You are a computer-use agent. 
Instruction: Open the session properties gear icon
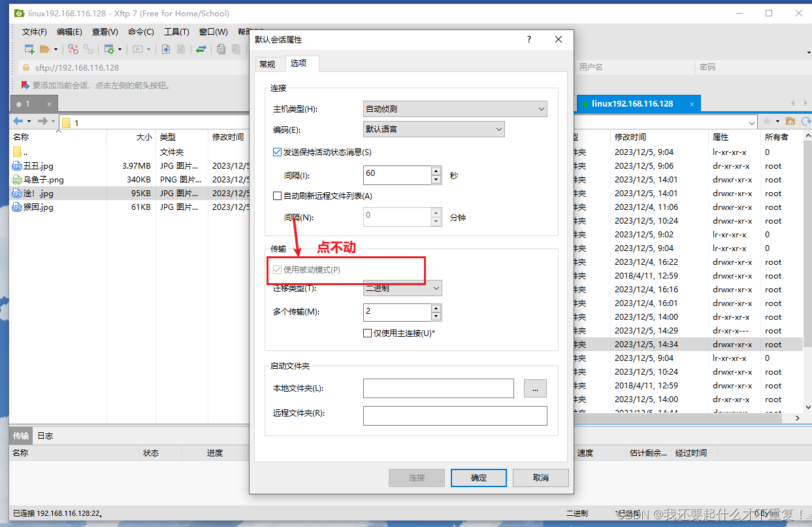109,48
